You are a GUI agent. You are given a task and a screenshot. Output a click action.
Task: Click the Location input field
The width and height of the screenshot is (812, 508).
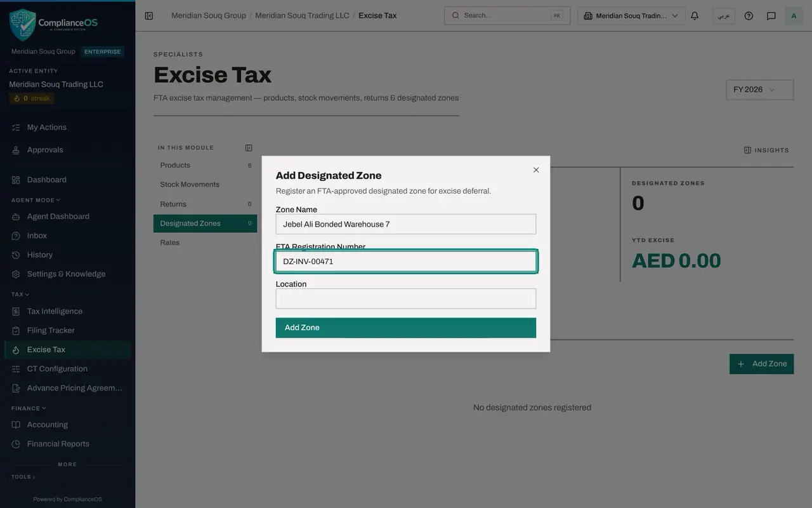[406, 298]
